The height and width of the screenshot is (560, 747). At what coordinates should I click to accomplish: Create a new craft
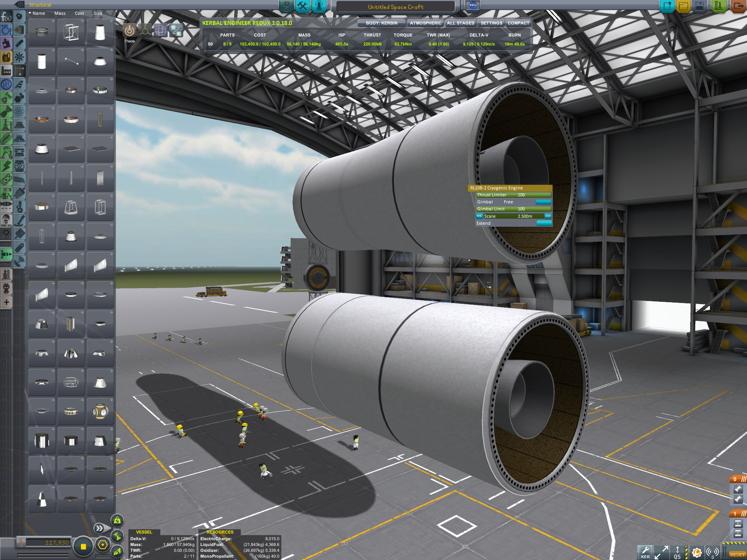click(x=667, y=6)
